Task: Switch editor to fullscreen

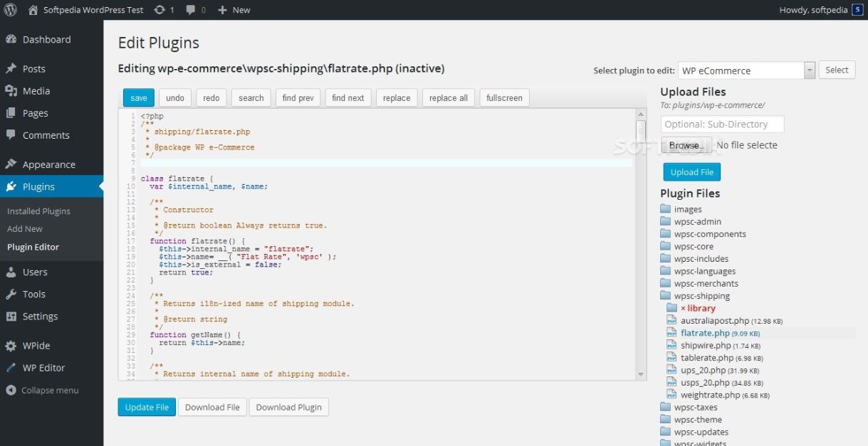Action: pos(505,98)
